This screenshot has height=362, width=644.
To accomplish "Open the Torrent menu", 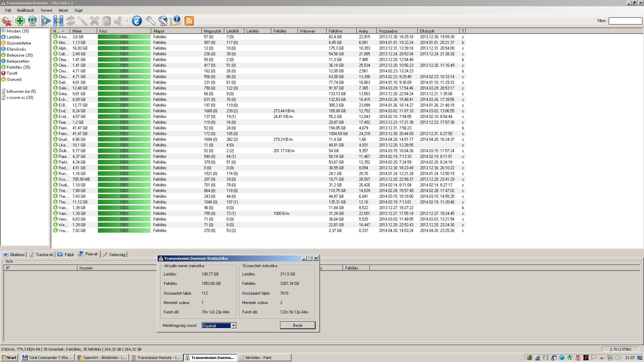I will (46, 10).
